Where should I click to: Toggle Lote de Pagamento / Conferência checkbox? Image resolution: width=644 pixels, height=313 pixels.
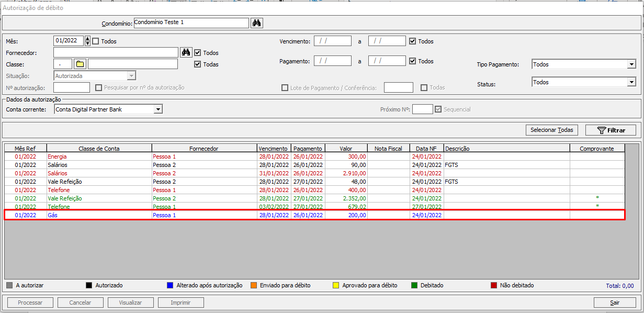click(285, 87)
